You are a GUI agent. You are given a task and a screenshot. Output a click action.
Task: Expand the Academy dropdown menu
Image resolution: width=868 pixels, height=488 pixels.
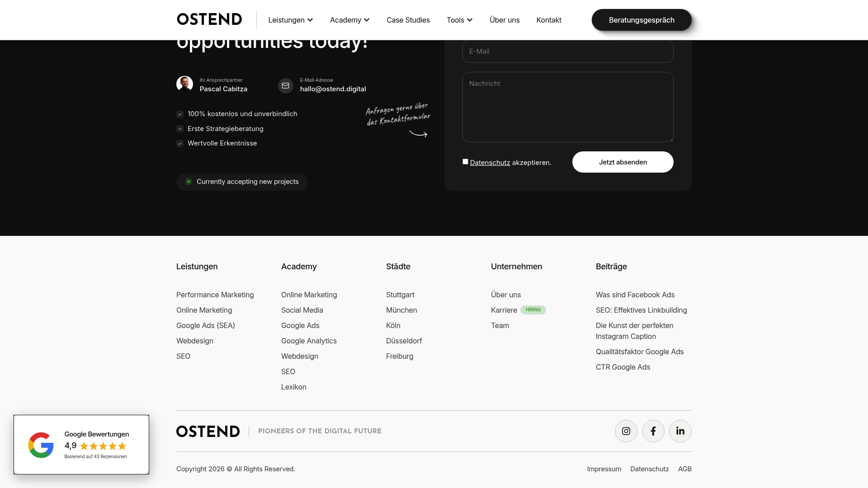tap(349, 20)
